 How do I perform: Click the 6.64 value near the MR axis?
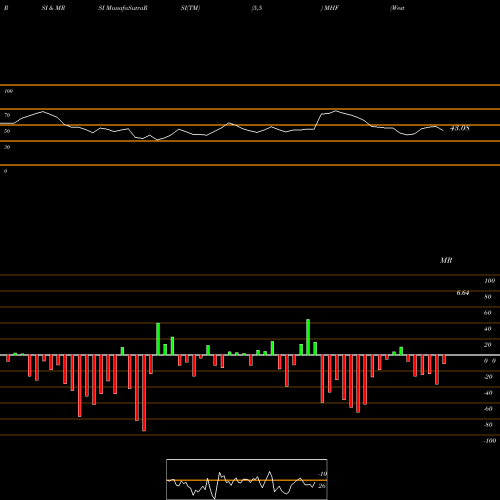463,293
